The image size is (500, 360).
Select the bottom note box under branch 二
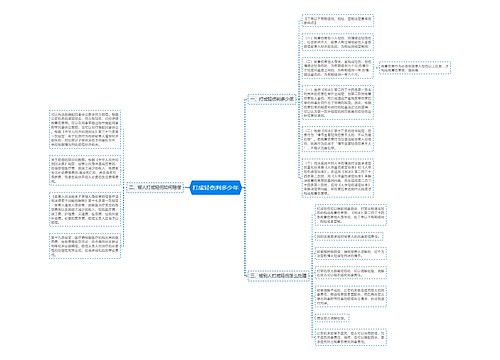85,246
